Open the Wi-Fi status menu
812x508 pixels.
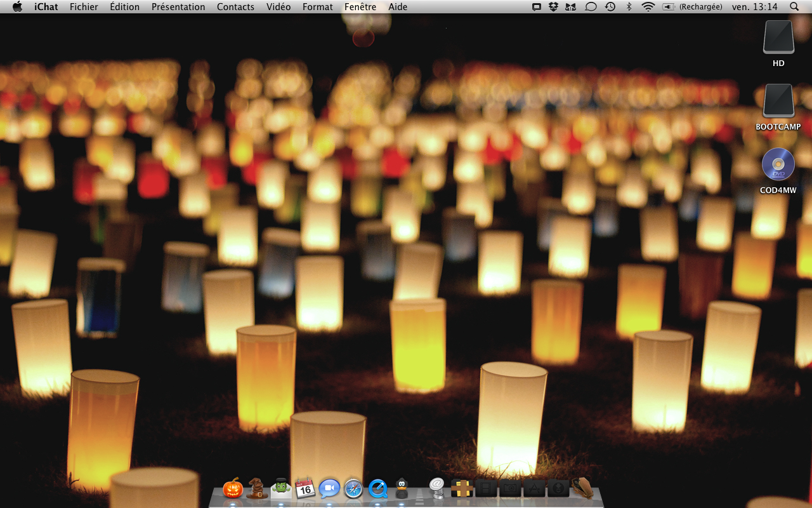648,7
